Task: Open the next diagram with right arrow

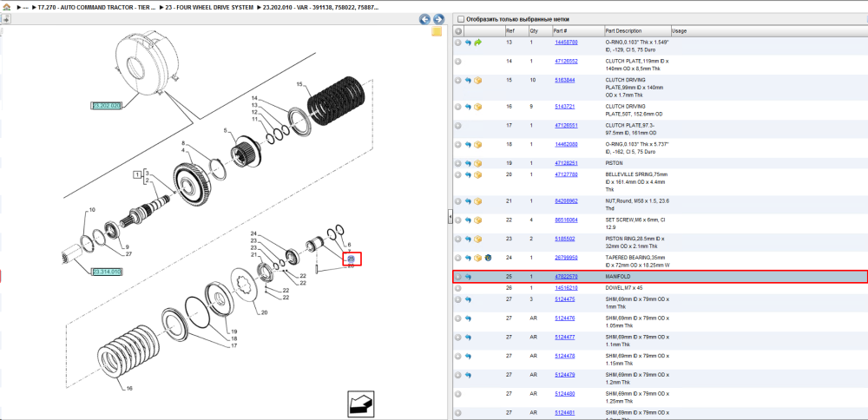Action: 438,19
